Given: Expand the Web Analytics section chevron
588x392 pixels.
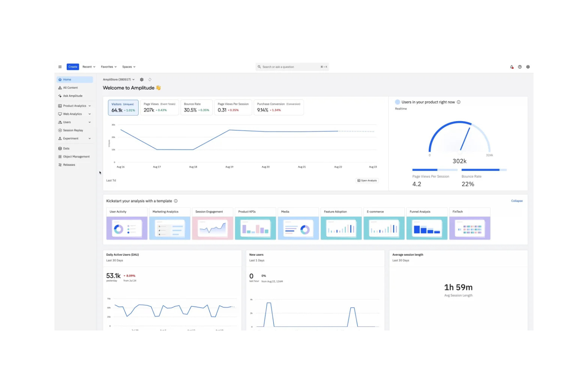Looking at the screenshot, I should pyautogui.click(x=90, y=114).
